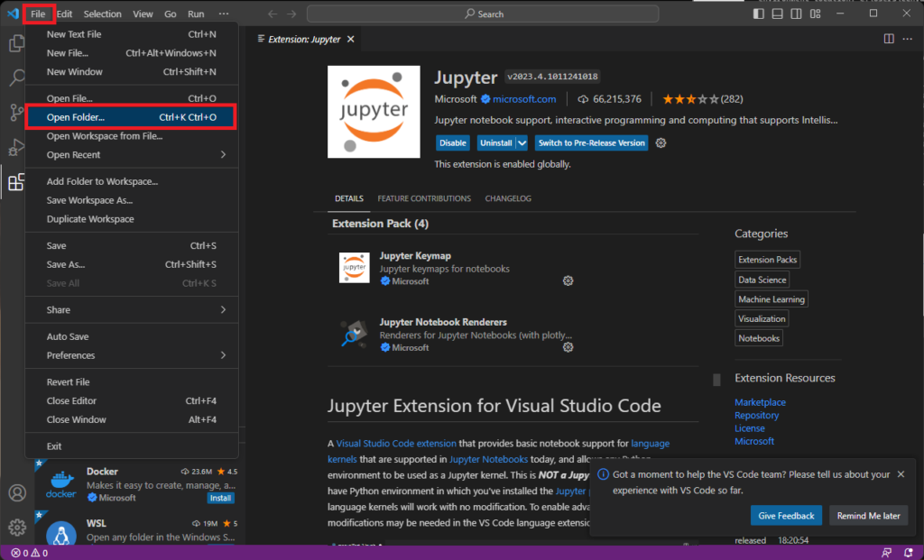924x560 pixels.
Task: Open the Go menu
Action: pos(171,14)
